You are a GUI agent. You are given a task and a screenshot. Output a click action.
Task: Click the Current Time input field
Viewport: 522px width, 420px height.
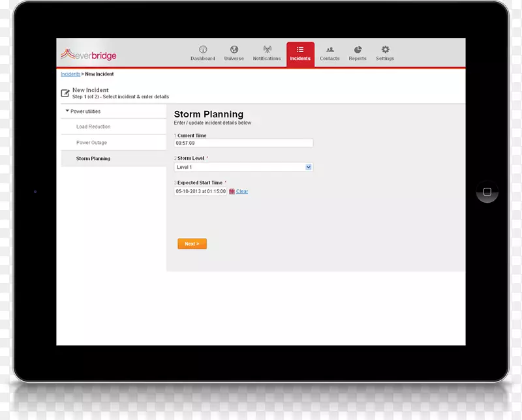point(243,143)
